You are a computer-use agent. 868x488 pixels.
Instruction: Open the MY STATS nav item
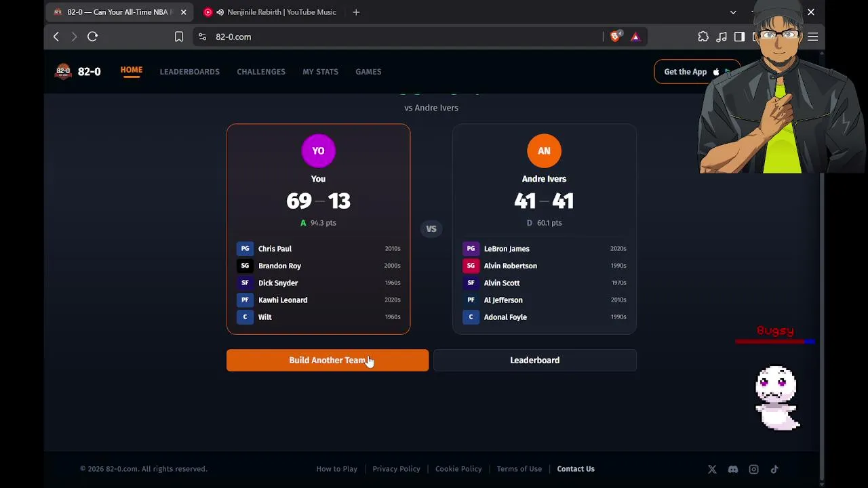pyautogui.click(x=320, y=72)
